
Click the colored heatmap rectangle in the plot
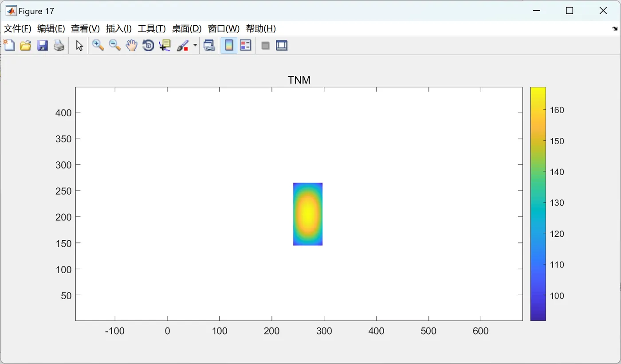point(308,214)
